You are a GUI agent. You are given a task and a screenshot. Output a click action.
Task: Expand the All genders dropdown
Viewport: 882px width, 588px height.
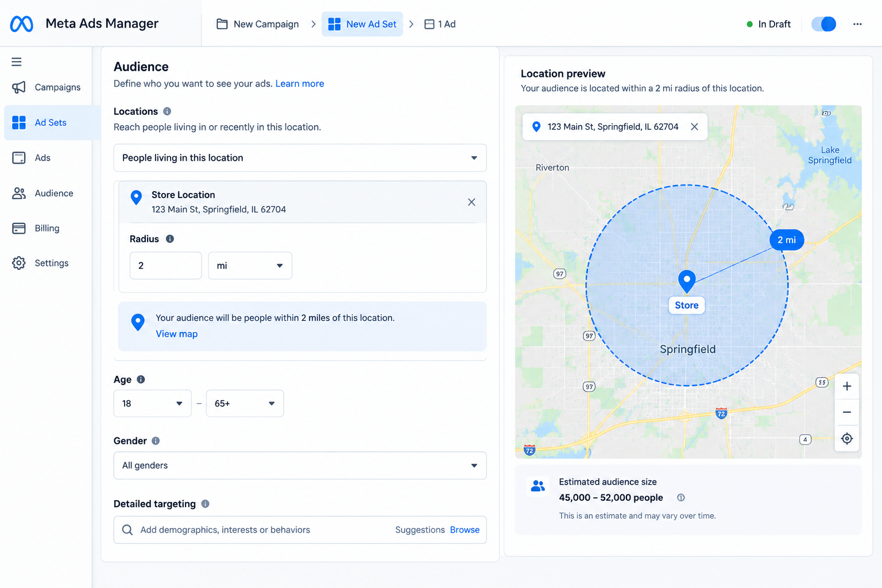pos(300,466)
